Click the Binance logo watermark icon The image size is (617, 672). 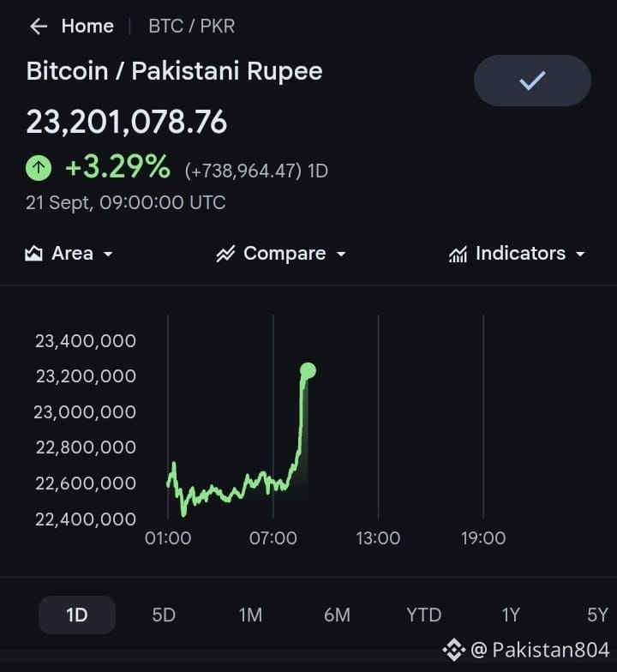454,650
